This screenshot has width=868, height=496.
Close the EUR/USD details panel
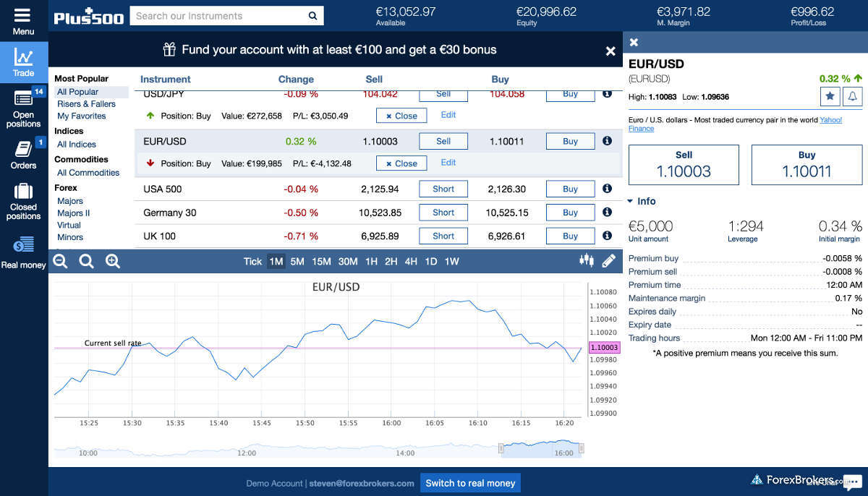coord(634,43)
